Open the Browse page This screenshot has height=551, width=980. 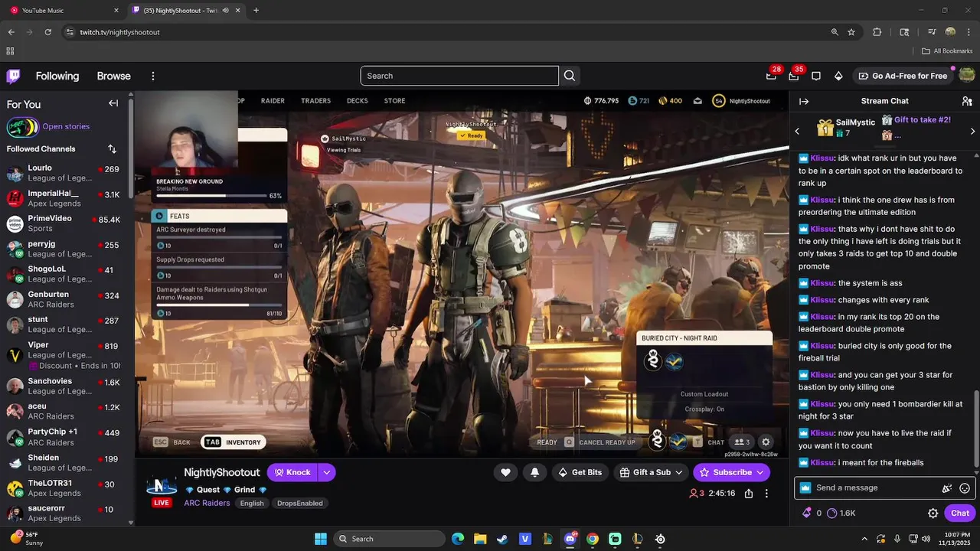pos(114,76)
